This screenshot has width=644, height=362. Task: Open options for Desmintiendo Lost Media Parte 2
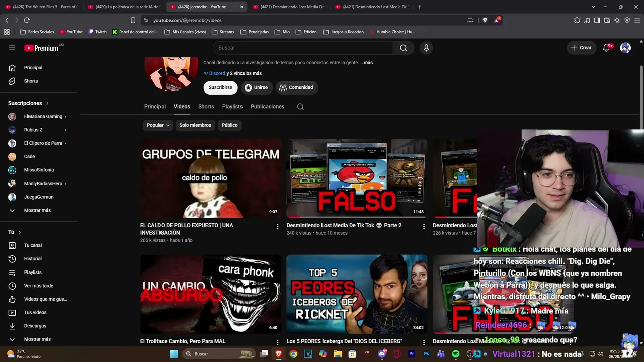pyautogui.click(x=424, y=227)
